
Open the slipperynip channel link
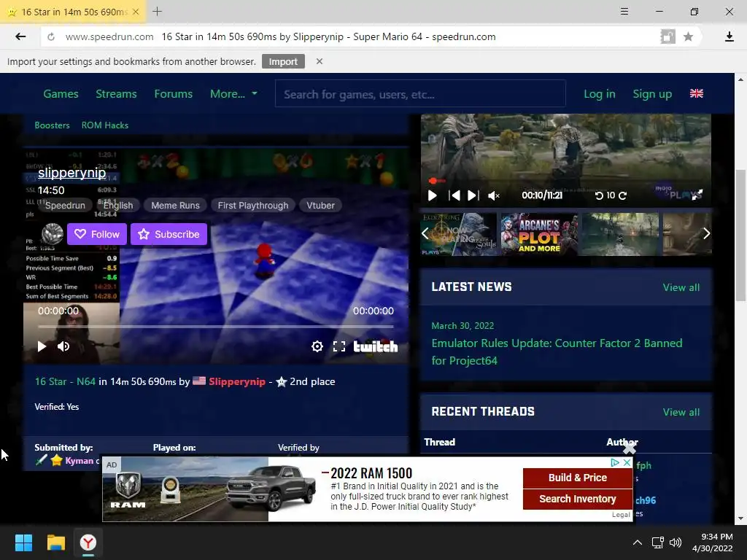pyautogui.click(x=72, y=173)
